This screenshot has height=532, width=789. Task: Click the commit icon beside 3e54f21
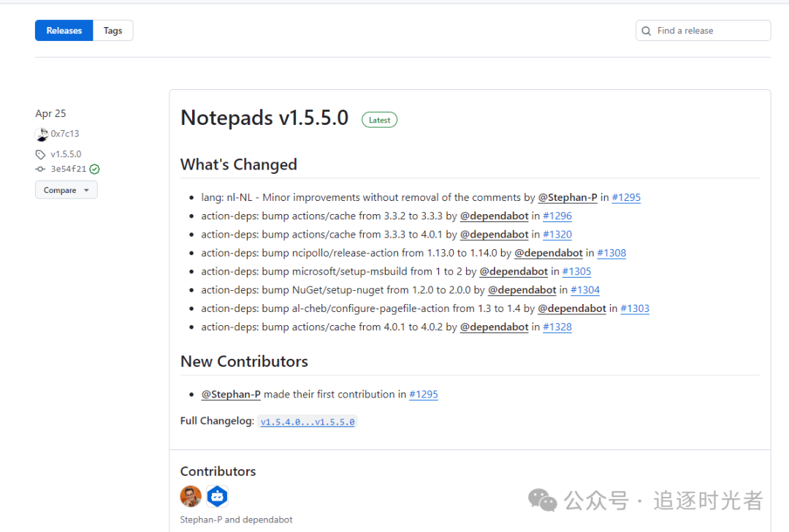coord(40,169)
